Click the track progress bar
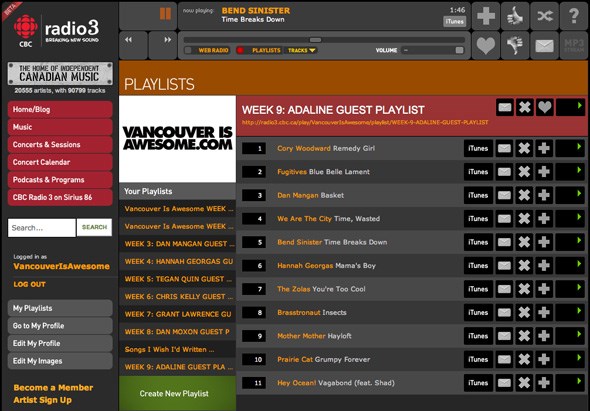This screenshot has width=590, height=411. point(324,40)
